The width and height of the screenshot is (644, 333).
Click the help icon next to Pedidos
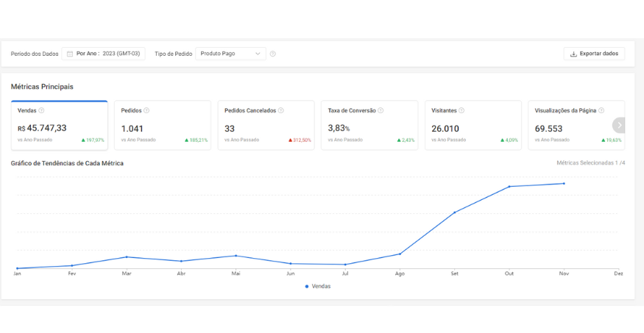(146, 110)
